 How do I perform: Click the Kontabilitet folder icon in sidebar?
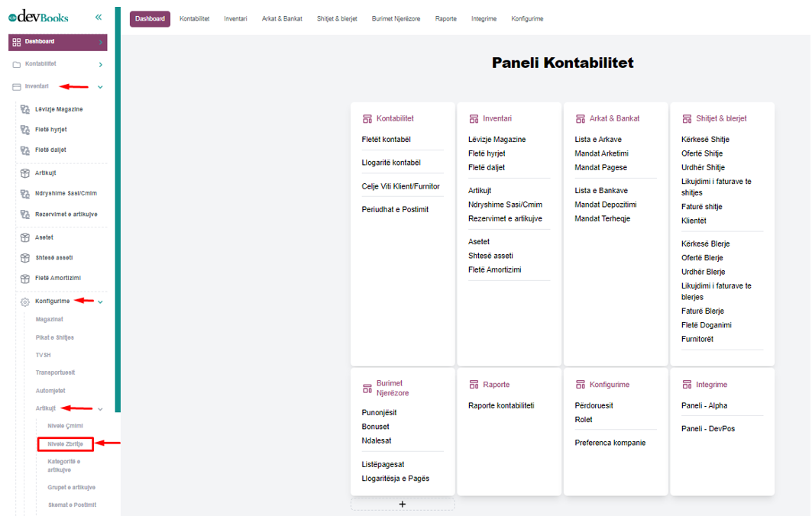point(17,65)
